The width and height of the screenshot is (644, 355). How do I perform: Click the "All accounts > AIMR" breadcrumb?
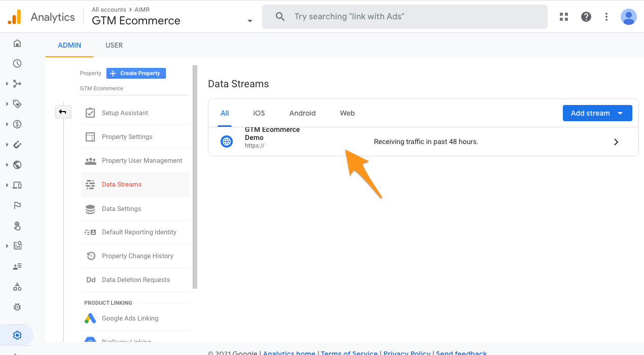pyautogui.click(x=121, y=10)
